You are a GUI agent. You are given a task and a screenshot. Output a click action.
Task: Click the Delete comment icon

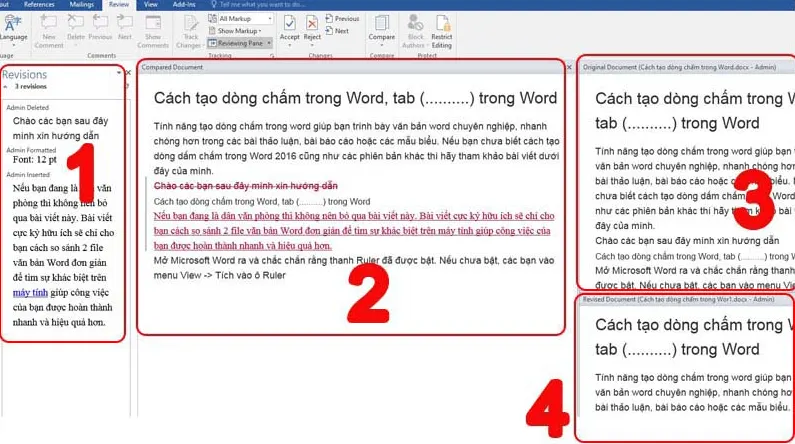coord(76,23)
